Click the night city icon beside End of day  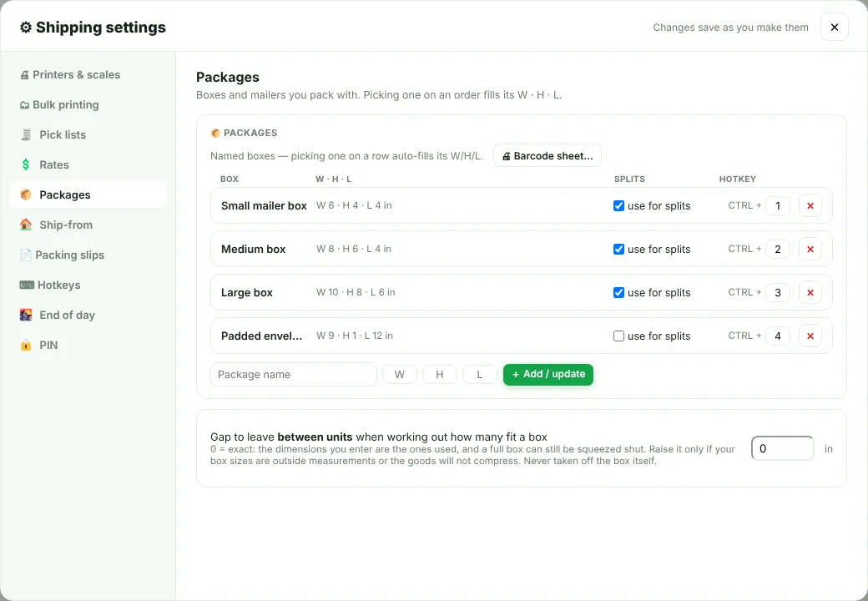[x=26, y=315]
